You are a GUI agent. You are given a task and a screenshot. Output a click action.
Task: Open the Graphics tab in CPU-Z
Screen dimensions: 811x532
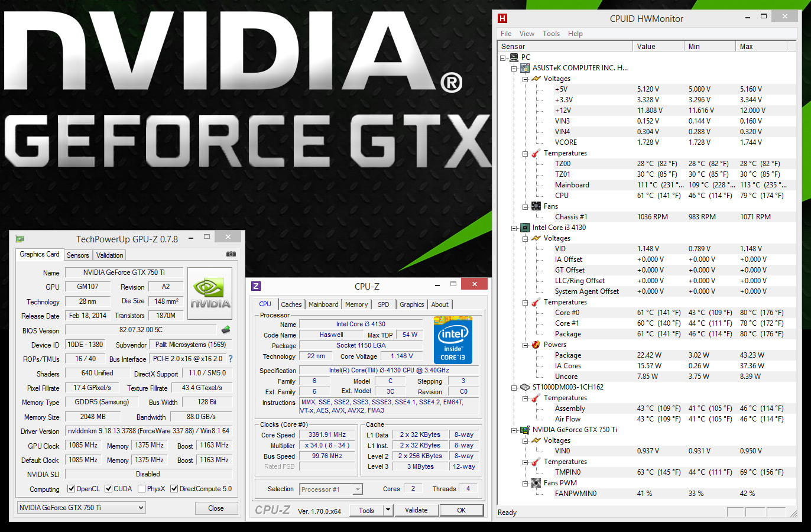[x=412, y=304]
